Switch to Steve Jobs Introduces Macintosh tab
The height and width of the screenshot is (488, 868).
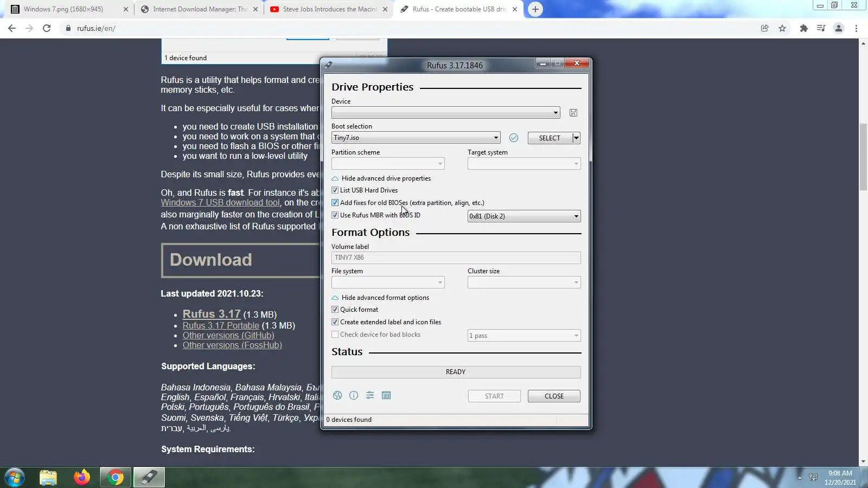(x=329, y=9)
